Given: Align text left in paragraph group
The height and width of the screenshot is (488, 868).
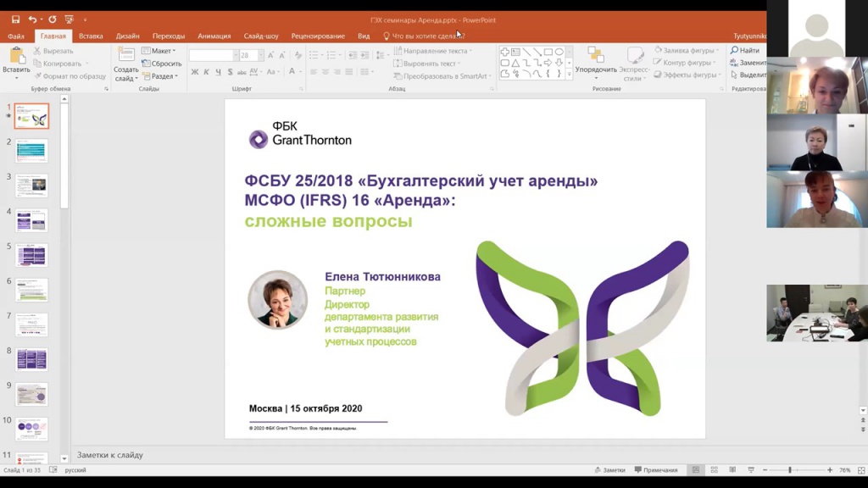Looking at the screenshot, I should point(314,72).
